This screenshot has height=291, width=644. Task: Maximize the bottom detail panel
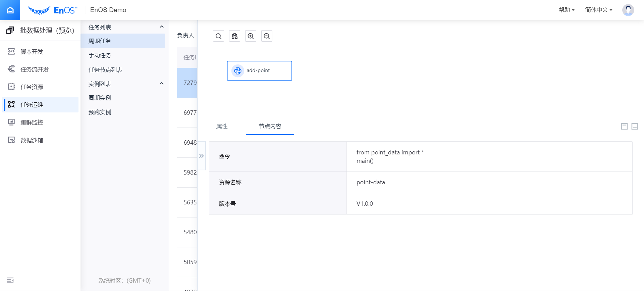pyautogui.click(x=624, y=127)
